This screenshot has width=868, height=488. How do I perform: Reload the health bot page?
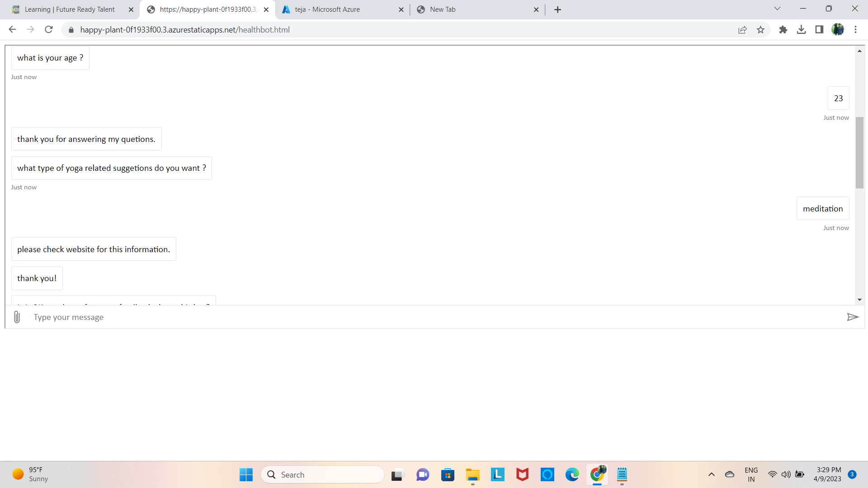pos(49,30)
